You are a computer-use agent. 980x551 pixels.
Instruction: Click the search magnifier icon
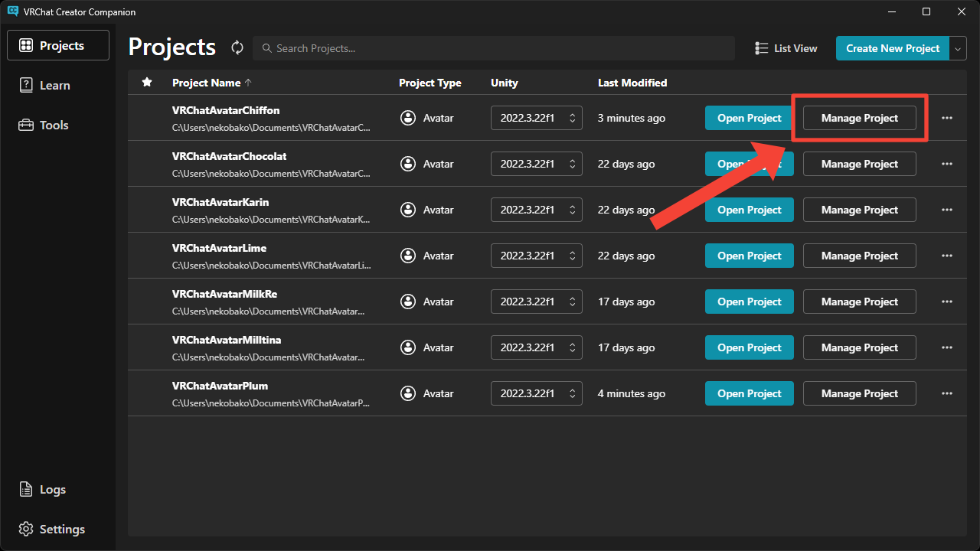click(266, 48)
